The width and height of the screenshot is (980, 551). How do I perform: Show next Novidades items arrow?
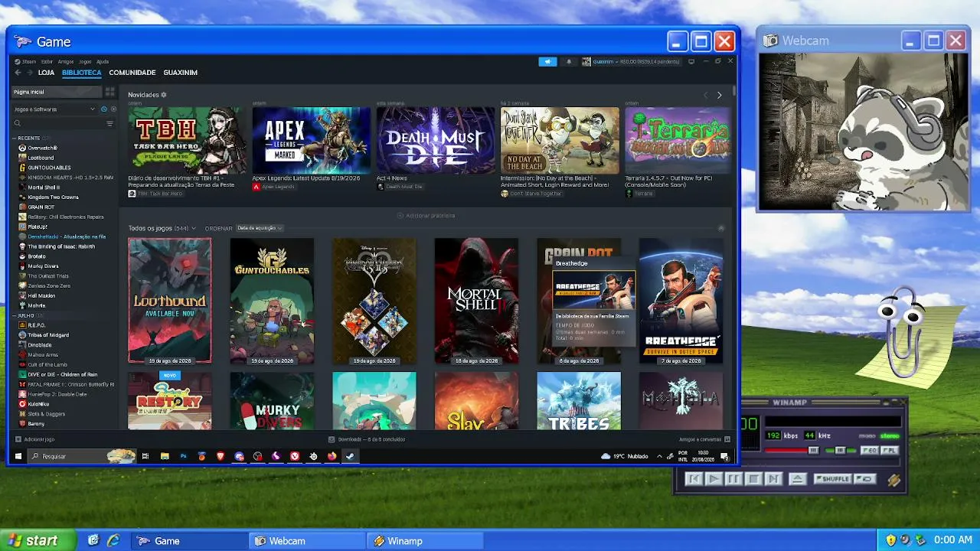click(719, 95)
